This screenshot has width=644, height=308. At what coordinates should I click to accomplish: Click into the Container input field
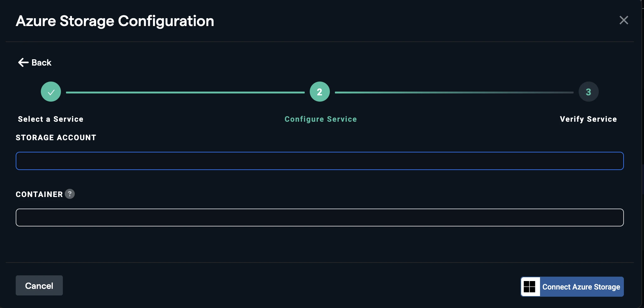click(x=319, y=218)
